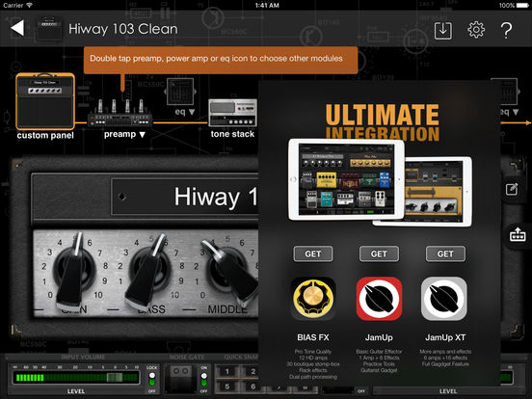This screenshot has width=532, height=399.
Task: Open the share/upload icon on right edge
Action: pos(518,234)
